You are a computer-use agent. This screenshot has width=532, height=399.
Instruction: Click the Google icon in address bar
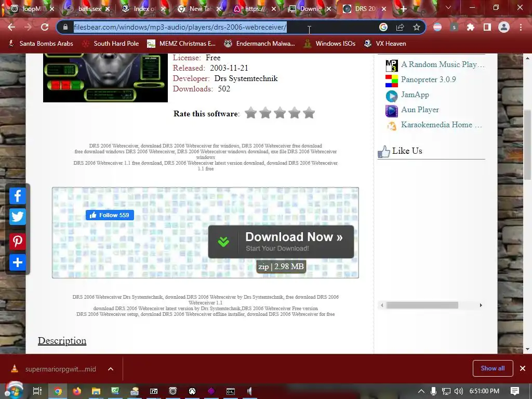coord(383,27)
